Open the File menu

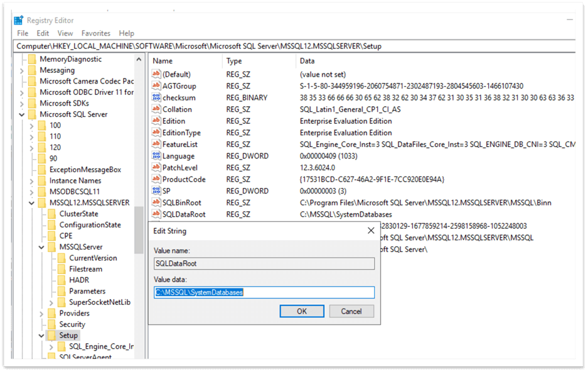pos(23,33)
